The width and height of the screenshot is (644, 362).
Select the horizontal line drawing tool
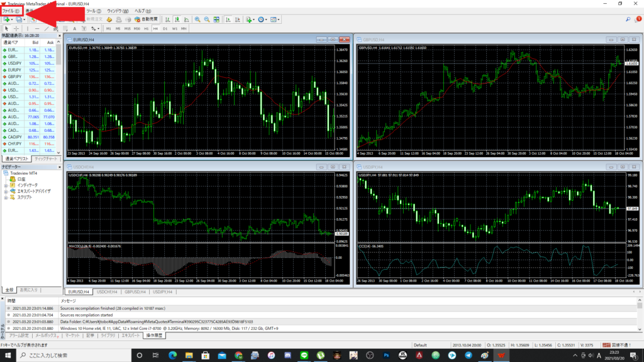pos(37,29)
